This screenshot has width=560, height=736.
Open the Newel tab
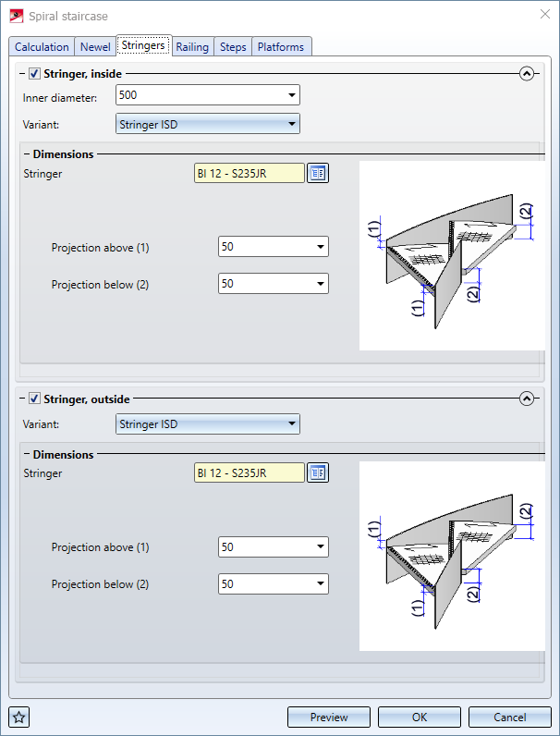pos(95,47)
